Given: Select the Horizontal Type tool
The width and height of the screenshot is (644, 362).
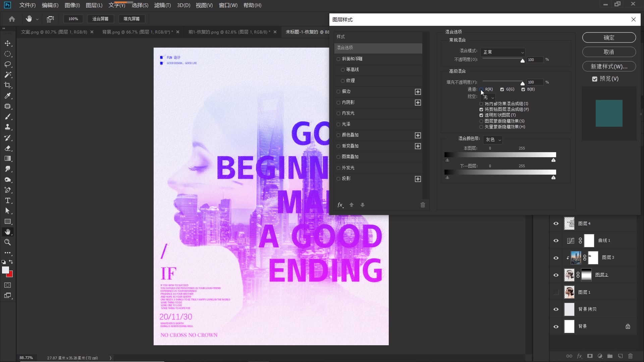Looking at the screenshot, I should (x=8, y=201).
